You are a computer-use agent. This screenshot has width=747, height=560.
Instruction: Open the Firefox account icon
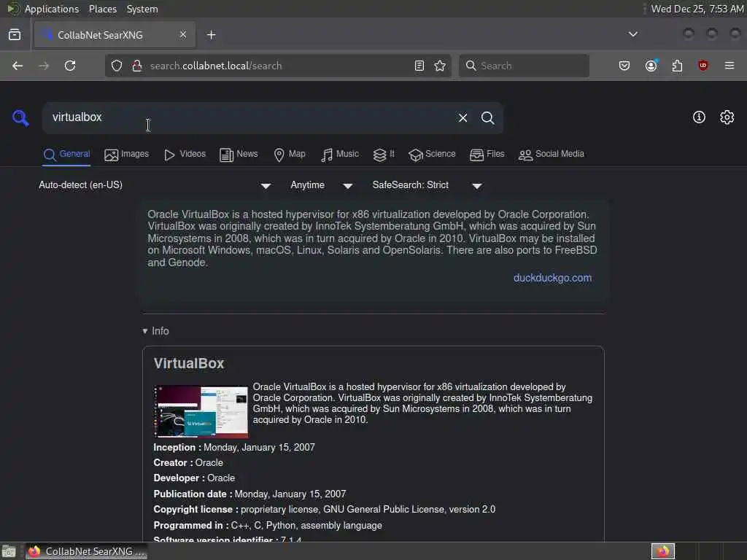tap(651, 66)
